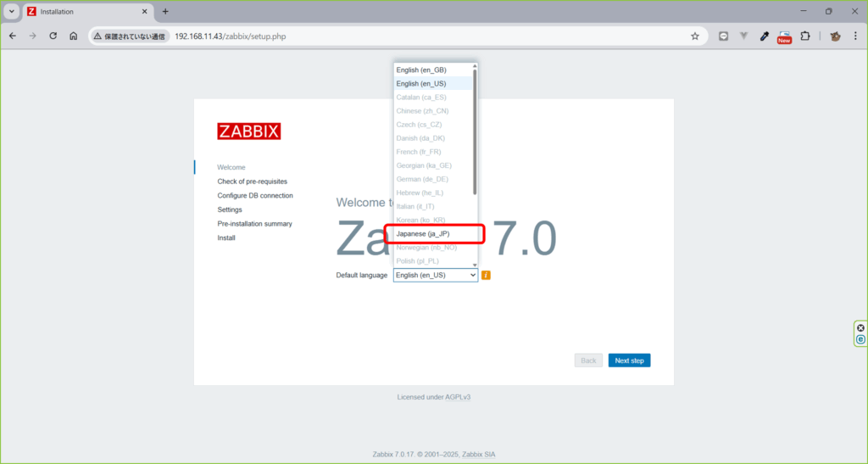Bookmark this page with star icon
This screenshot has height=464, width=868.
[695, 36]
